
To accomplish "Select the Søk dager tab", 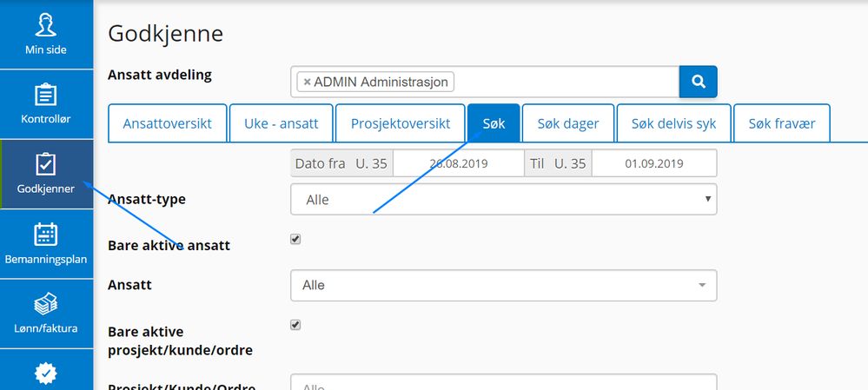I will (x=568, y=123).
